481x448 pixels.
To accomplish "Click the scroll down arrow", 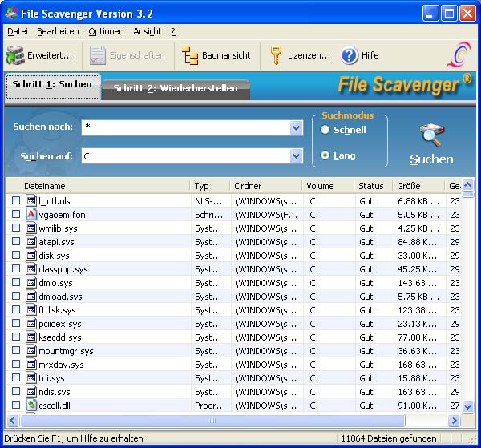I will (x=468, y=406).
